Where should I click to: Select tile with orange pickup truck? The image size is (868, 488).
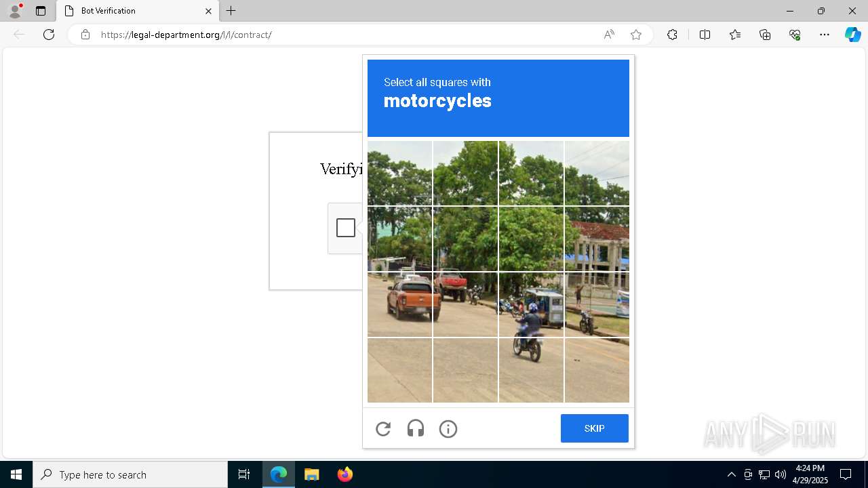[399, 304]
